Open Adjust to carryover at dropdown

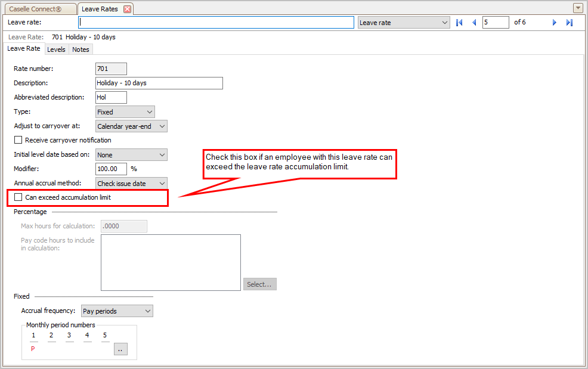coord(131,126)
